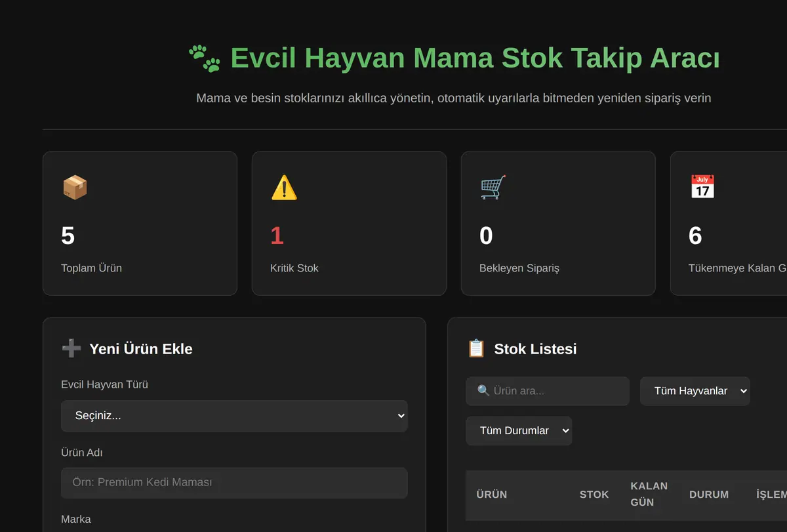The width and height of the screenshot is (787, 532).
Task: Click the Ürün Adı field label
Action: point(82,453)
